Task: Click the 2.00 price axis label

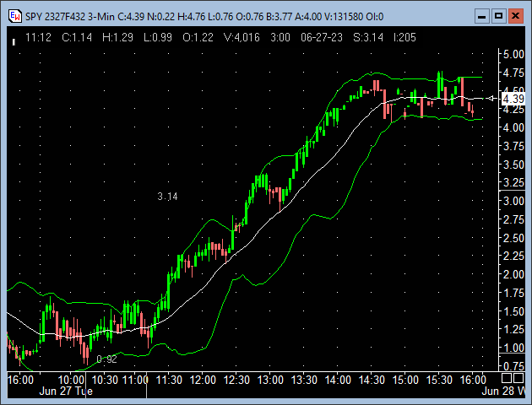Action: [513, 274]
